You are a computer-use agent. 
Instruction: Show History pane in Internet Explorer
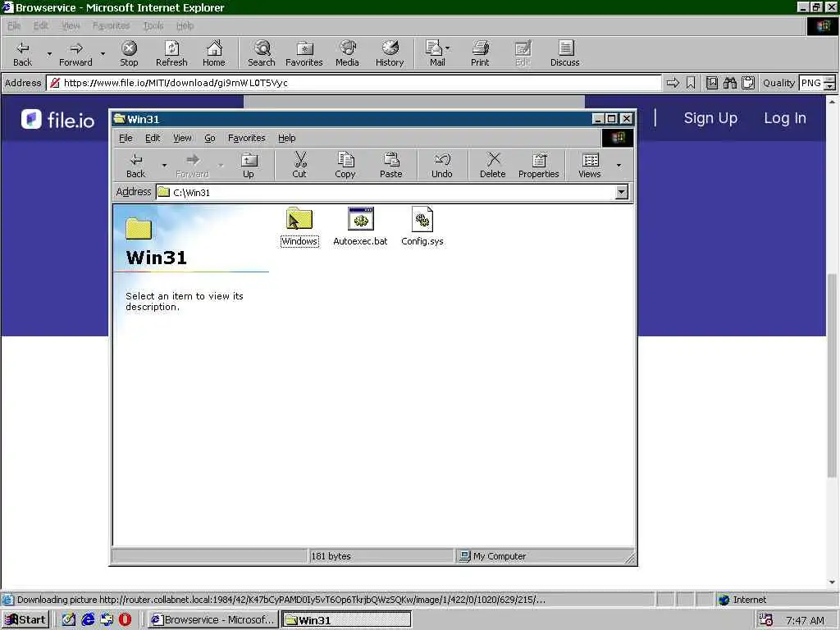pos(390,53)
